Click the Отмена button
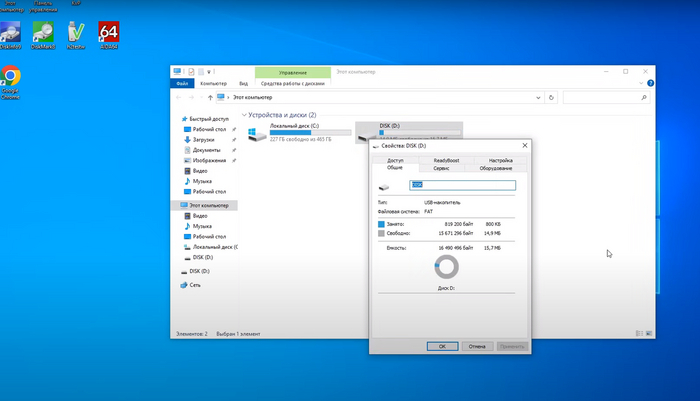The height and width of the screenshot is (401, 700). tap(477, 346)
